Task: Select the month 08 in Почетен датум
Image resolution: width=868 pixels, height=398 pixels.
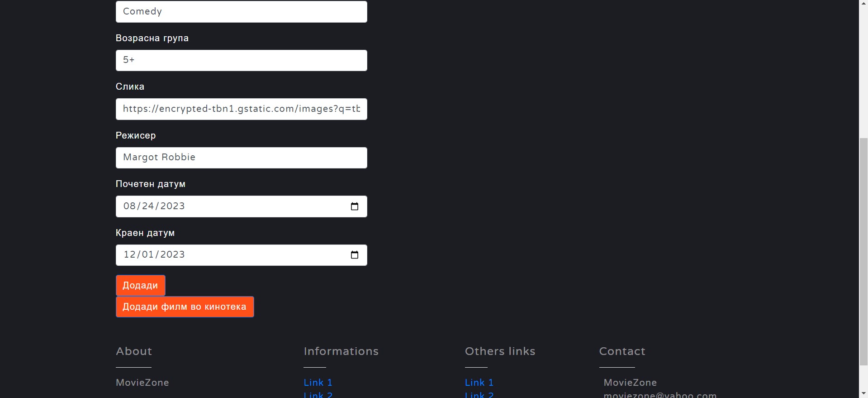Action: pyautogui.click(x=129, y=206)
